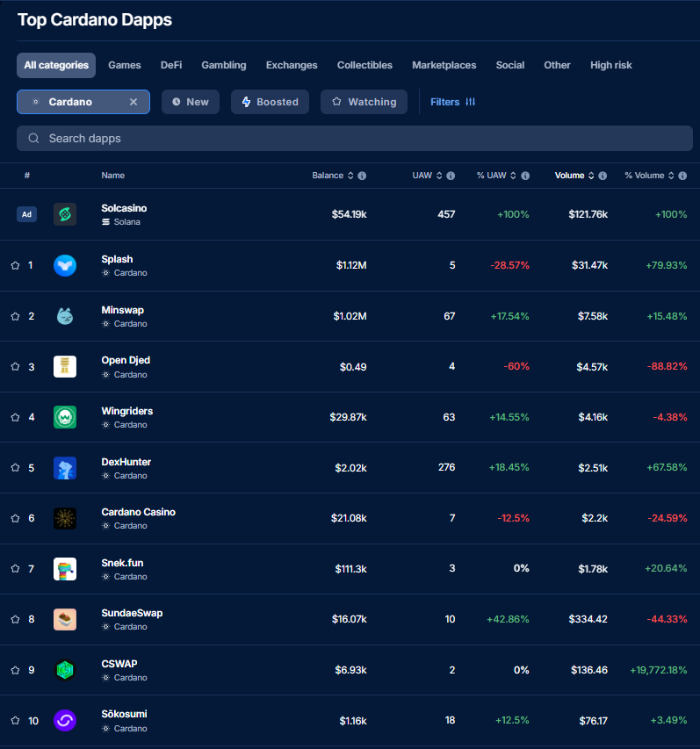
Task: Click the SundaeSwap logo icon
Action: click(65, 619)
